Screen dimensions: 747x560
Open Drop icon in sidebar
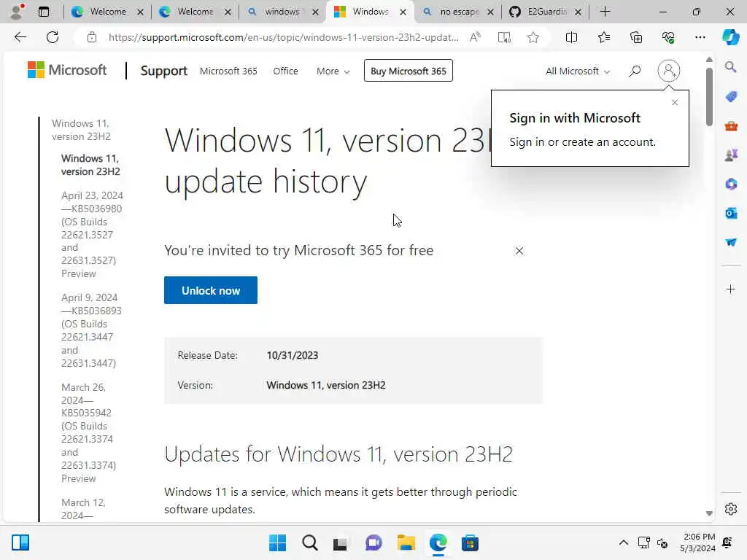click(x=731, y=242)
